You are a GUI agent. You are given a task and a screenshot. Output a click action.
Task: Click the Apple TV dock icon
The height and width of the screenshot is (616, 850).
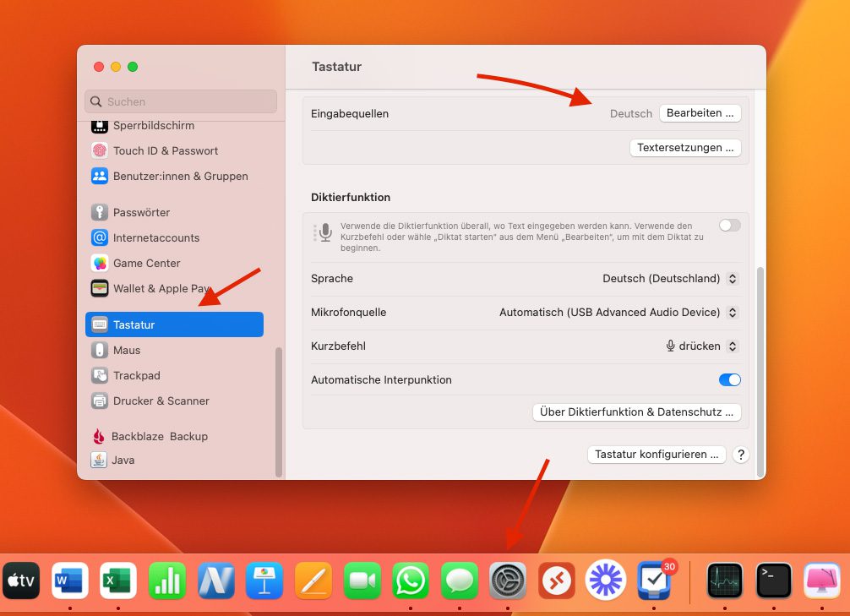point(22,581)
